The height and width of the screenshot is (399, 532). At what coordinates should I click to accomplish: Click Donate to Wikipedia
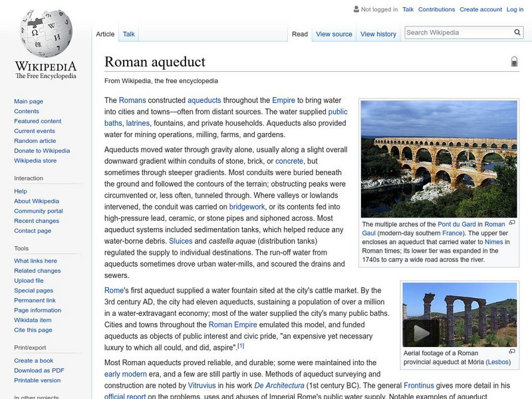click(x=42, y=151)
